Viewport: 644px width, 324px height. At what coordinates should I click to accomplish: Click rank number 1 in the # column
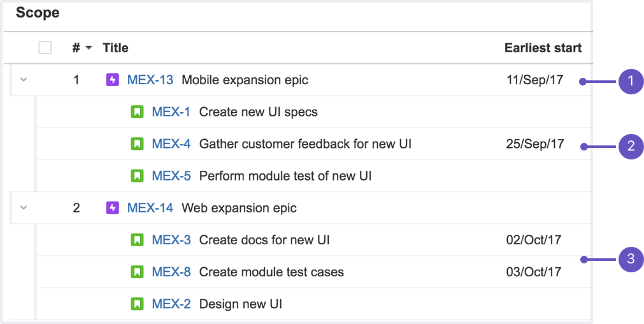click(76, 80)
